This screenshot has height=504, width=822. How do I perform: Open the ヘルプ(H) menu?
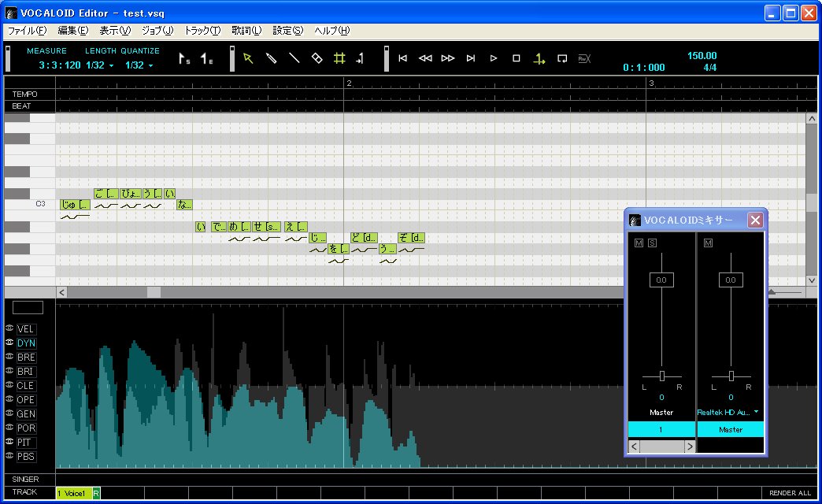331,31
